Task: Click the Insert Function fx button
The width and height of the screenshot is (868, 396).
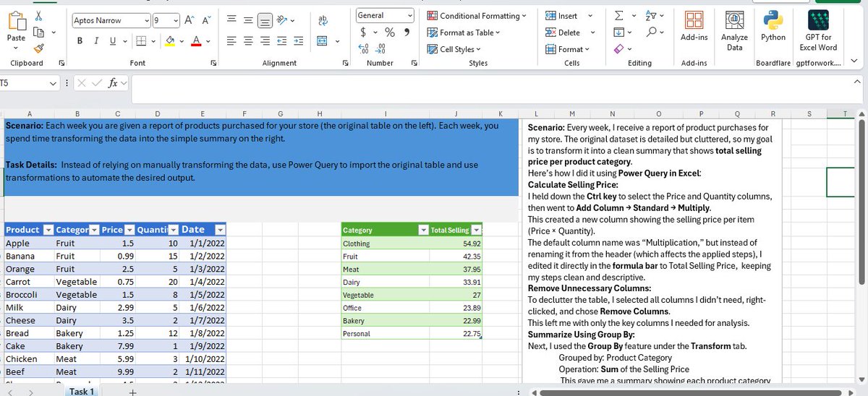Action: pos(113,83)
